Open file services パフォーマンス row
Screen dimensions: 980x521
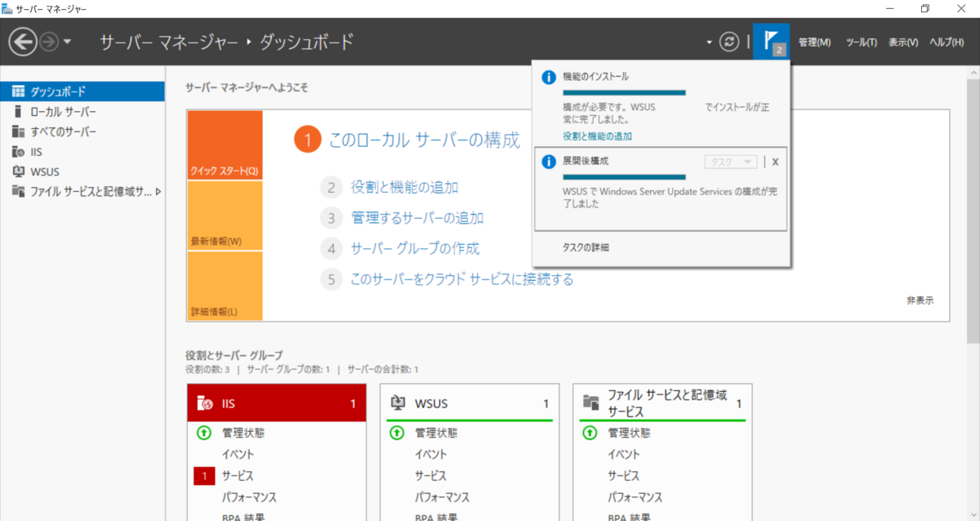(x=635, y=497)
